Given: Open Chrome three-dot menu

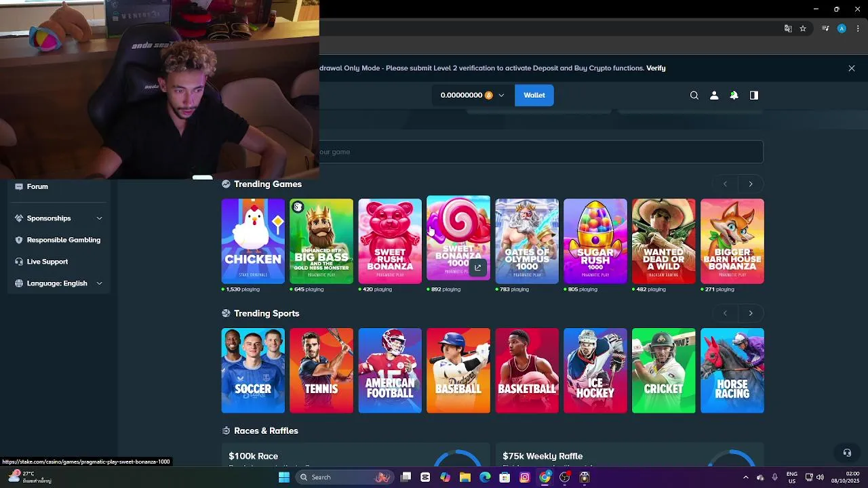Looking at the screenshot, I should coord(858,28).
